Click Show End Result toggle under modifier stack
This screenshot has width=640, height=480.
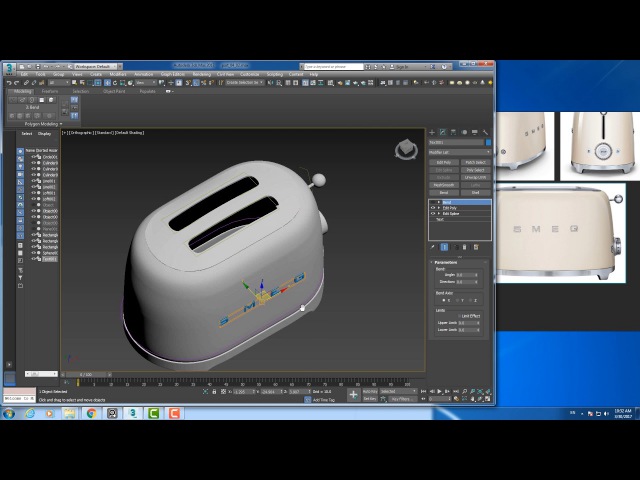444,247
